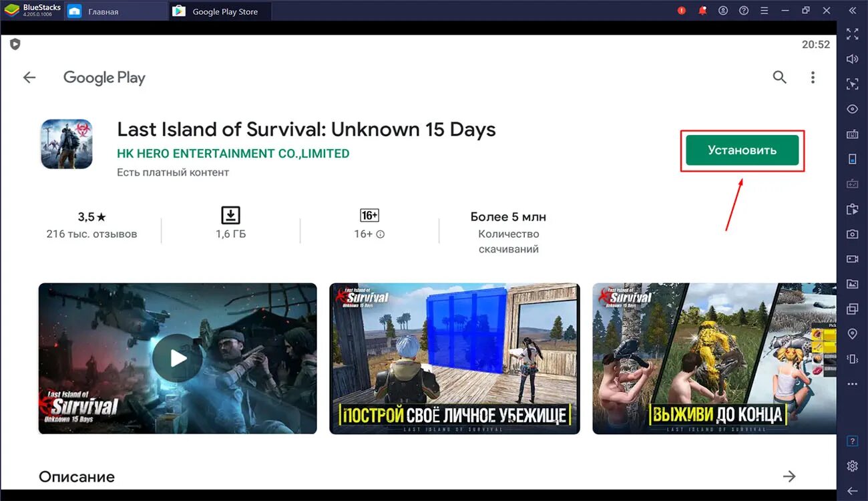Click the green Установить install button
This screenshot has height=501, width=868.
742,150
